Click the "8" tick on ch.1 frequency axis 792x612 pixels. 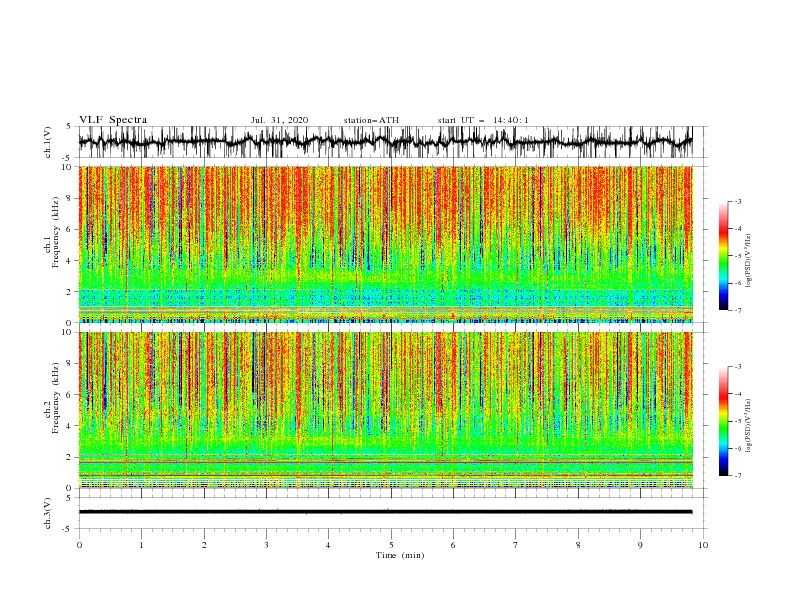[x=70, y=198]
